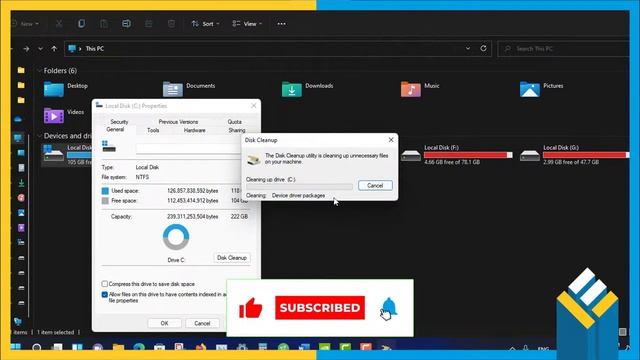The image size is (640, 360).
Task: Click the Share icon in Explorer toolbar
Action: point(149,24)
